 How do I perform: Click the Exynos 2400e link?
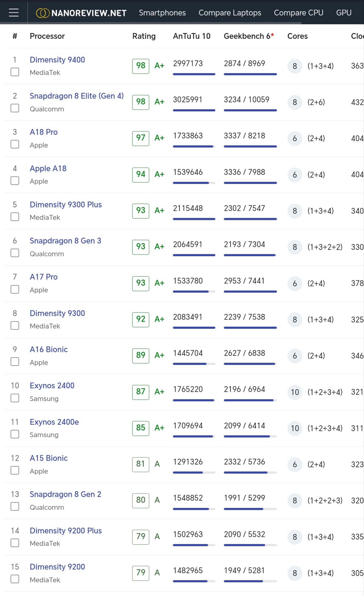pyautogui.click(x=54, y=422)
